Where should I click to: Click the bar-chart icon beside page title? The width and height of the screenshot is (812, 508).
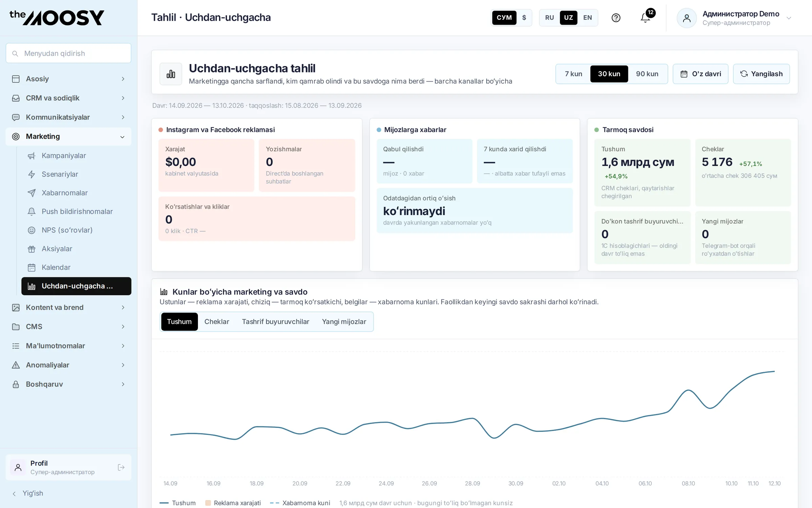[171, 74]
